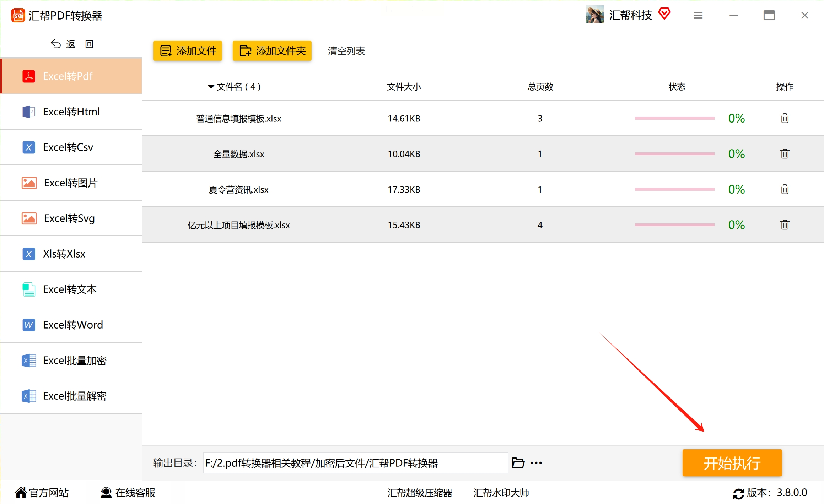Click the Excel转Html sidebar icon

[29, 112]
